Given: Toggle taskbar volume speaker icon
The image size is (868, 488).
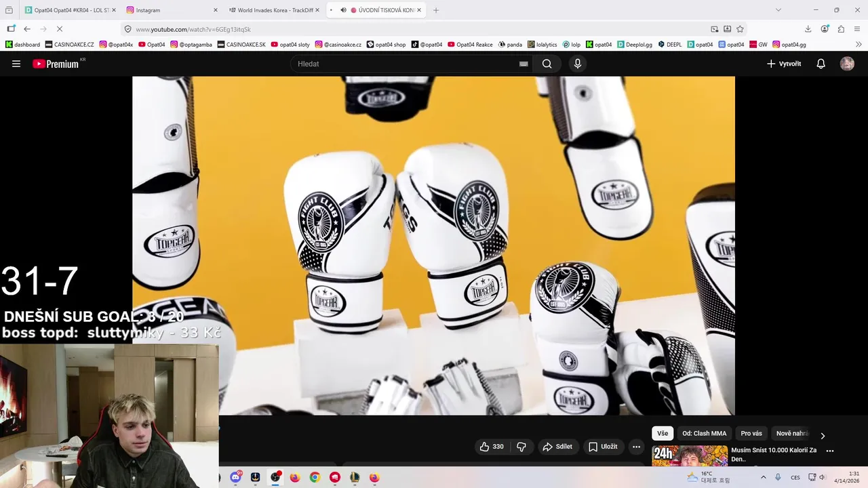Looking at the screenshot, I should [822, 477].
